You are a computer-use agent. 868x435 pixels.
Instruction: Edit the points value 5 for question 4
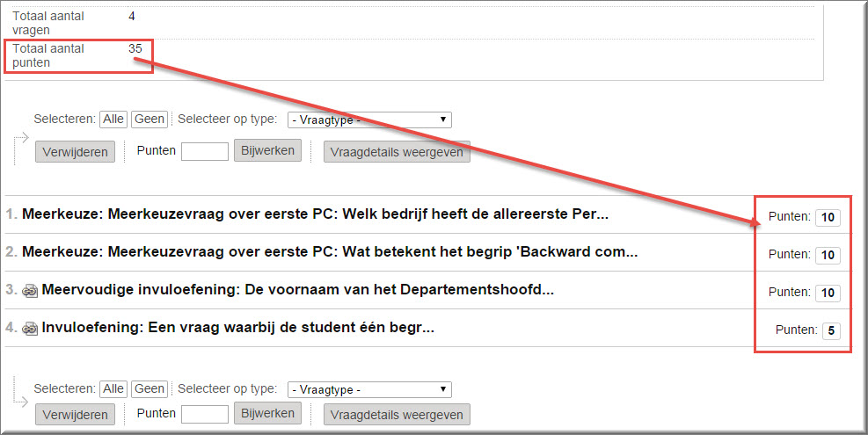(831, 331)
